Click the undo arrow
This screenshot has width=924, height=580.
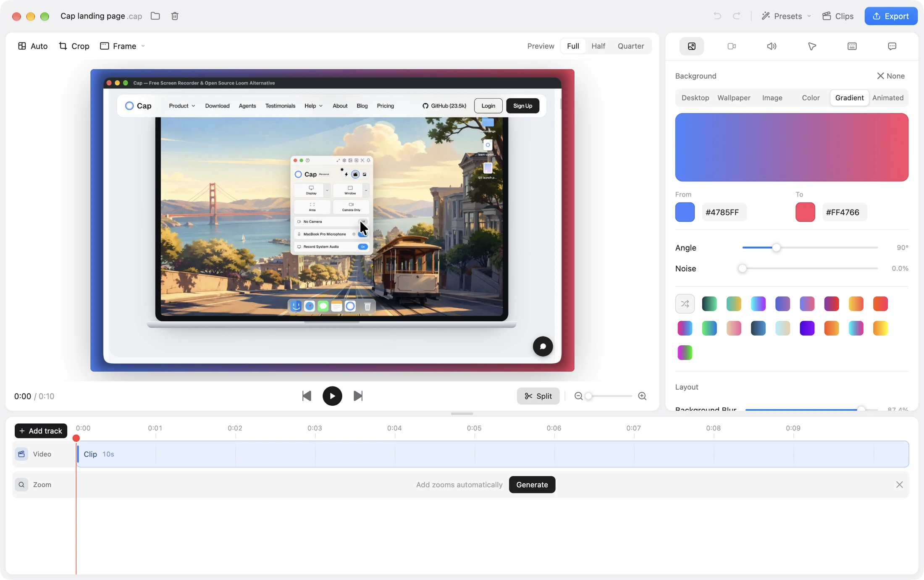[717, 16]
